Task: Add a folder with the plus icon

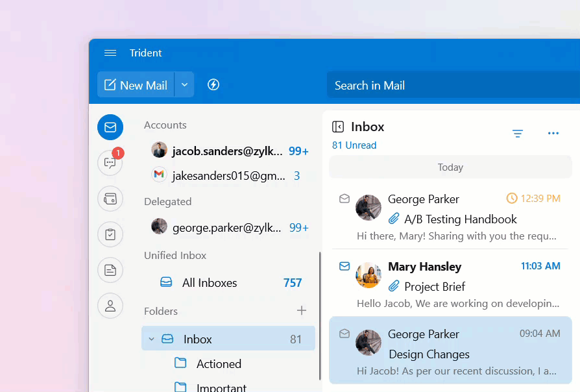Action: [302, 311]
